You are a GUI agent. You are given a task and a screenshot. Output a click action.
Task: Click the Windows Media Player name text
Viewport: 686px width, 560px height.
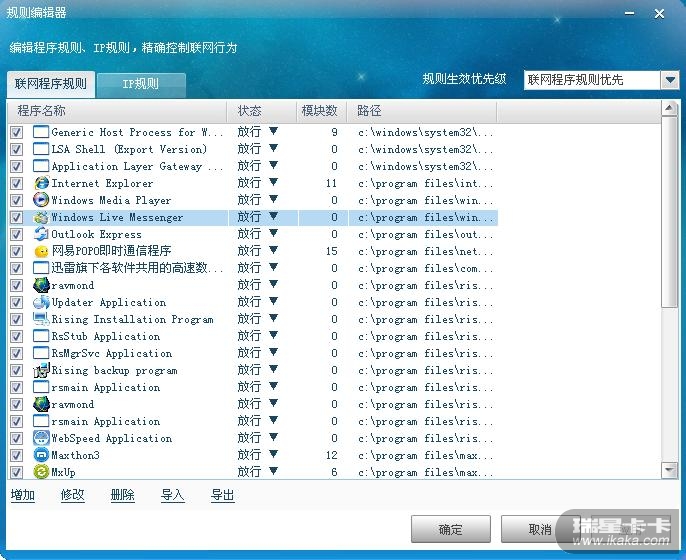[x=111, y=200]
